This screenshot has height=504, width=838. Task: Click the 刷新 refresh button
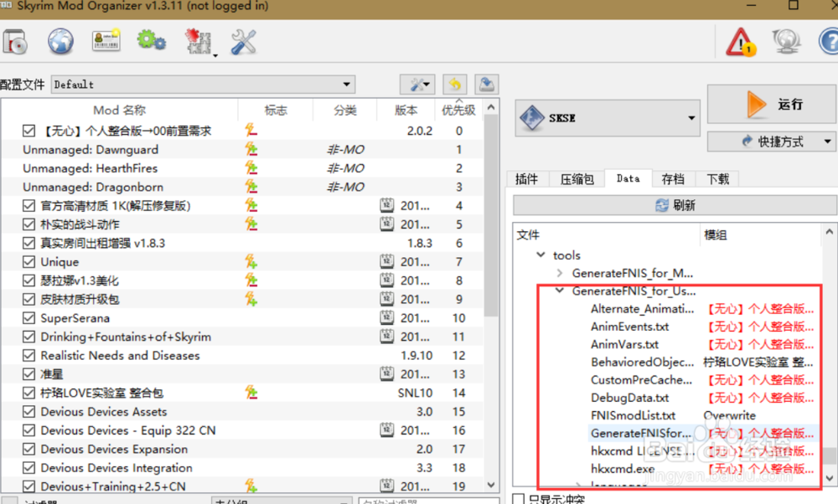tap(675, 205)
